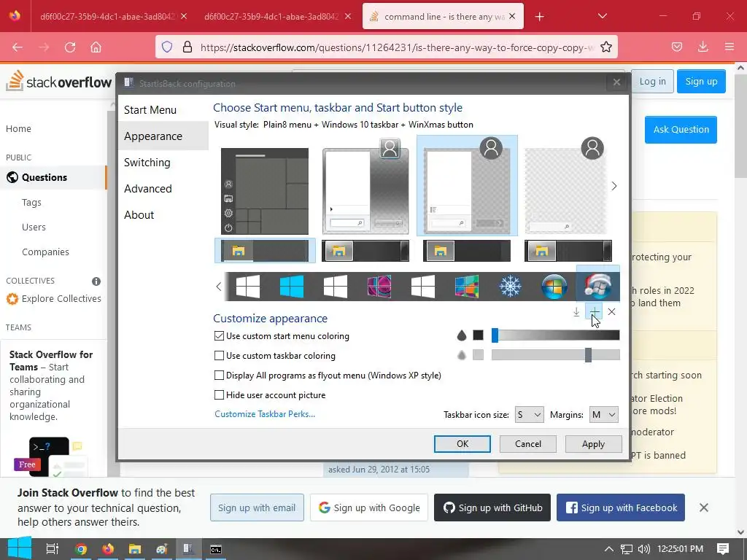This screenshot has width=747, height=560.
Task: Open Firefox list all tabs dropdown
Action: [602, 16]
